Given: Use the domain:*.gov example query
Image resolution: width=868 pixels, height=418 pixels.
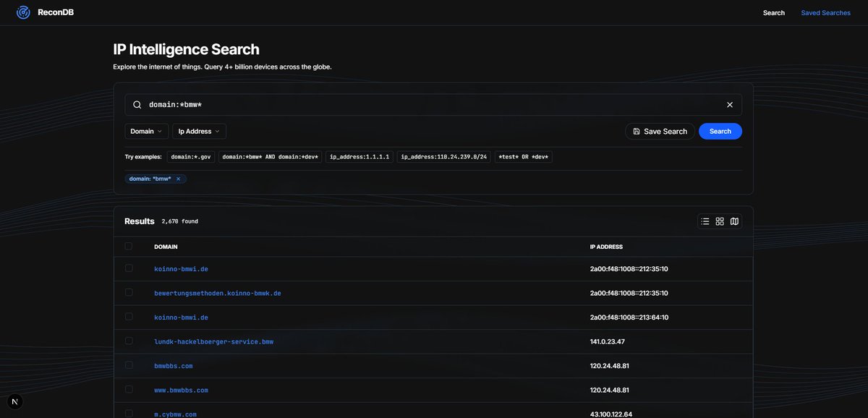Looking at the screenshot, I should tap(191, 156).
